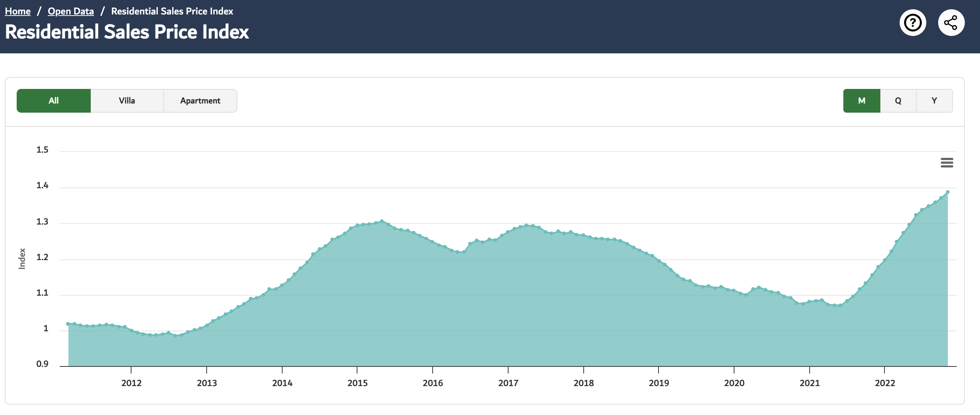Click the 2015 peak data point
The image size is (980, 415).
click(x=382, y=221)
